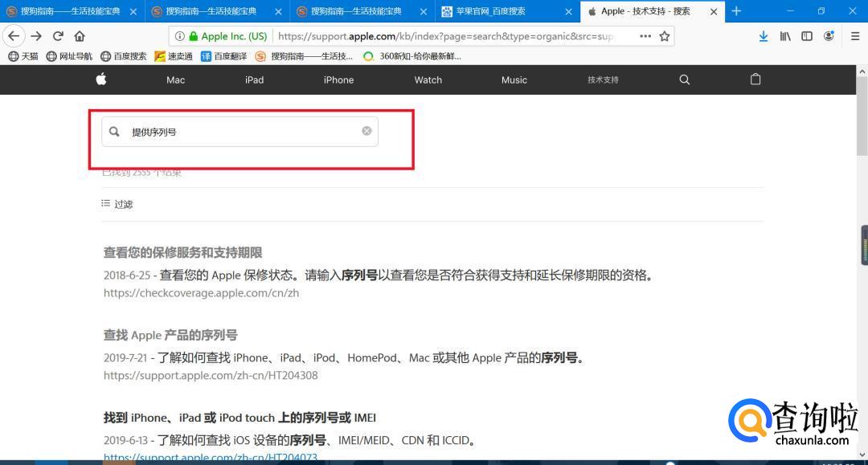This screenshot has width=868, height=465.
Task: Open iPad in Apple navigation
Action: (x=254, y=80)
